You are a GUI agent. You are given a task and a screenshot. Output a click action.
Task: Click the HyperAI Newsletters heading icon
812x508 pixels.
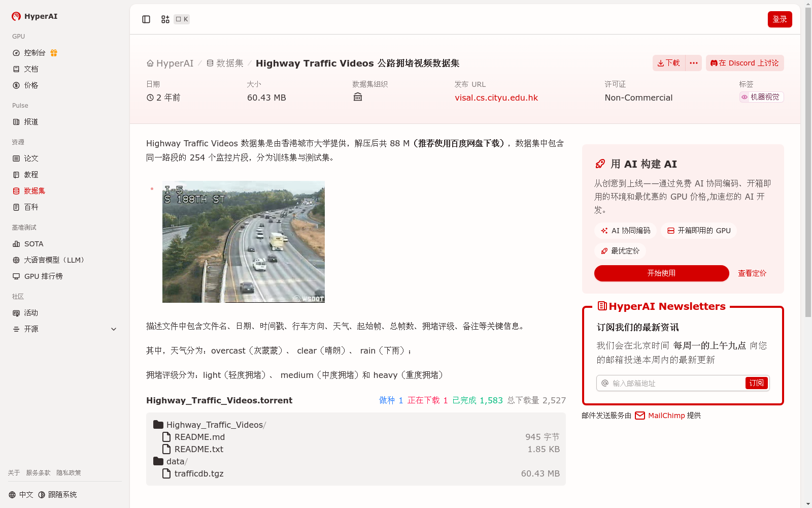click(602, 306)
